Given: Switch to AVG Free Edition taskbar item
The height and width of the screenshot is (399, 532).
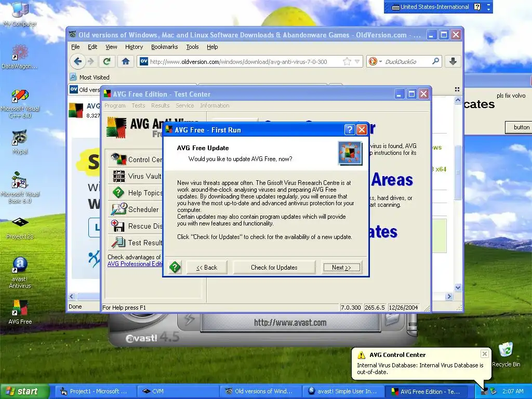Looking at the screenshot, I should tap(426, 391).
